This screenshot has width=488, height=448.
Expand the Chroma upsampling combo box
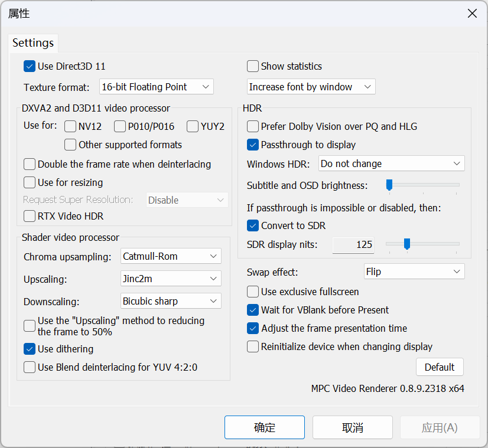(171, 256)
